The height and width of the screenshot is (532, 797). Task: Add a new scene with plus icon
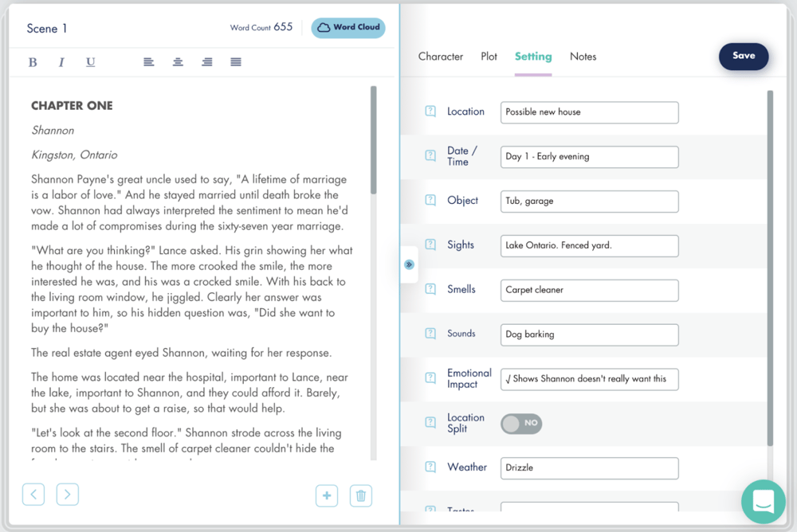pyautogui.click(x=327, y=495)
